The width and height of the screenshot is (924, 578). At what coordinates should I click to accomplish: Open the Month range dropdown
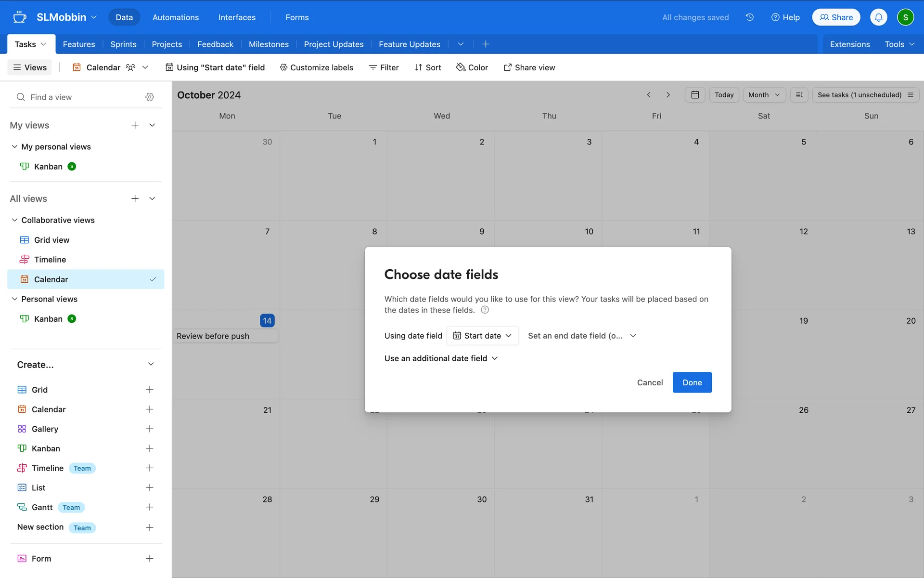click(x=764, y=95)
